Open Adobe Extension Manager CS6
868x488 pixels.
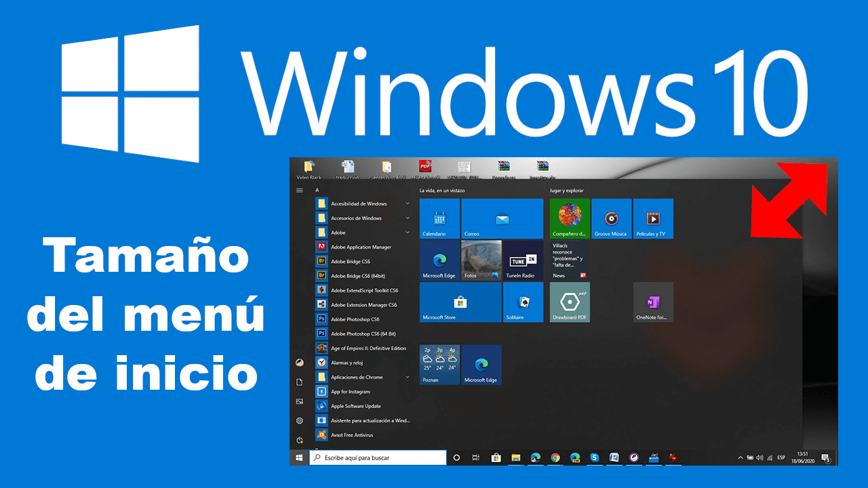(x=363, y=305)
